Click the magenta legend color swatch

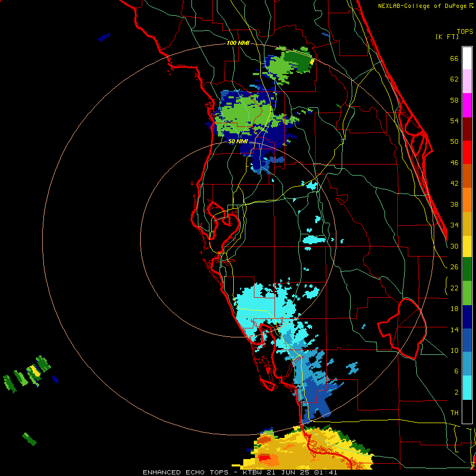pyautogui.click(x=467, y=105)
